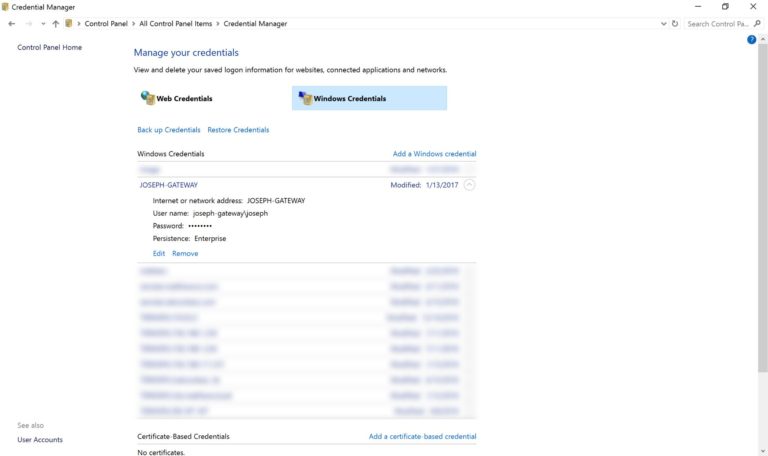Click the Credential Manager title bar icon
Image resolution: width=768 pixels, height=456 pixels.
(5, 7)
